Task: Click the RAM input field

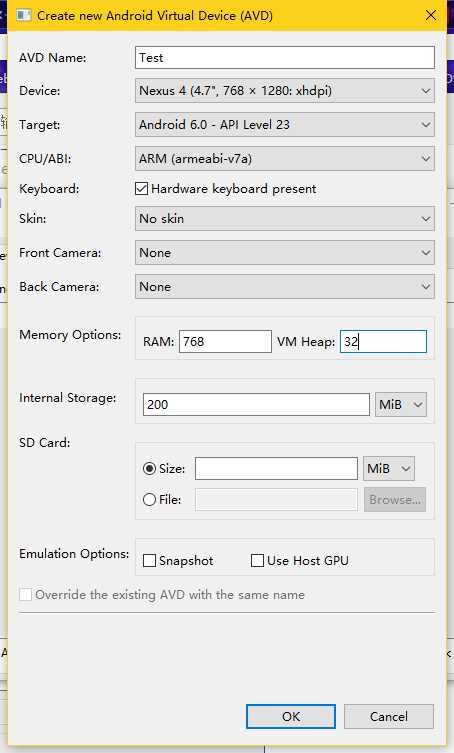Action: click(225, 341)
